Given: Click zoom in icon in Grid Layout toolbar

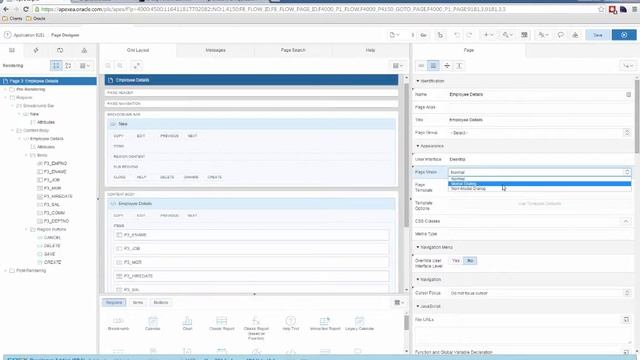Looking at the screenshot, I should tap(120, 66).
